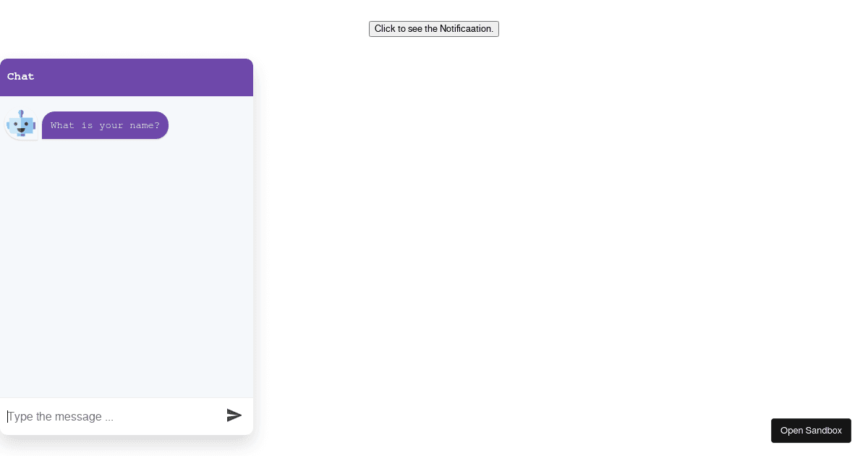The height and width of the screenshot is (456, 868).
Task: Click the paper plane send icon
Action: coord(234,415)
